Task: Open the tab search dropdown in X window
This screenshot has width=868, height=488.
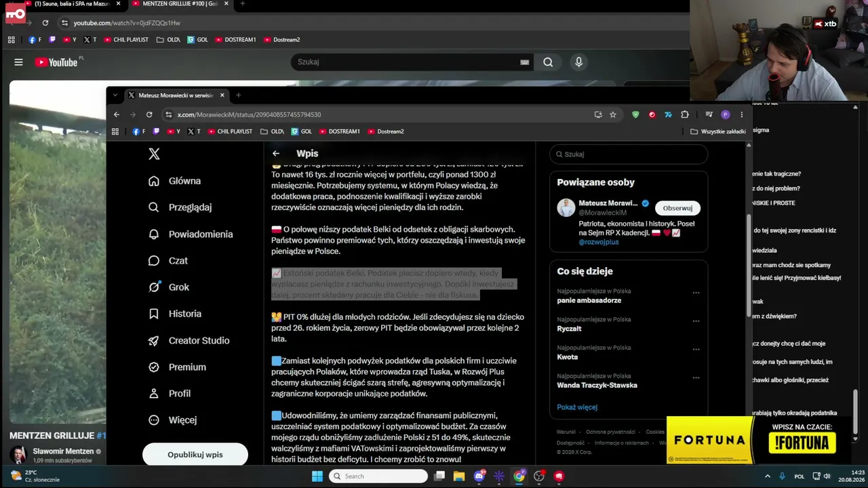Action: [115, 95]
